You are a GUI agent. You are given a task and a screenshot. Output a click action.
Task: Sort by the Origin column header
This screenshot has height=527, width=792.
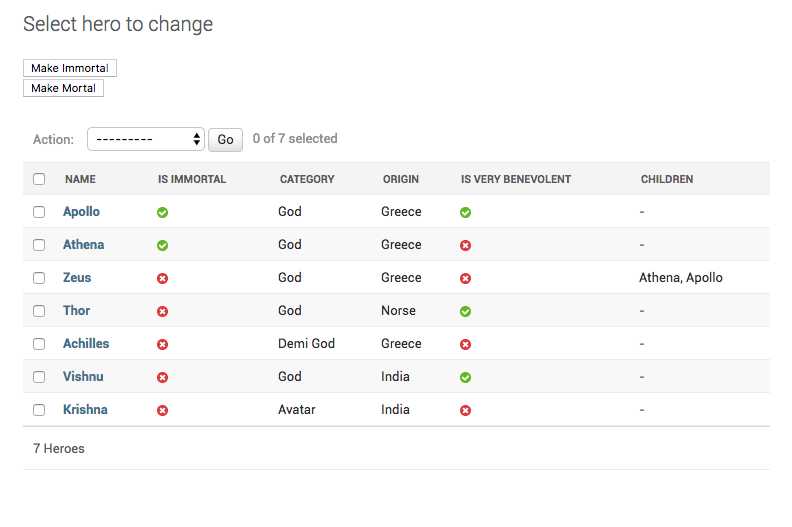[x=401, y=179]
